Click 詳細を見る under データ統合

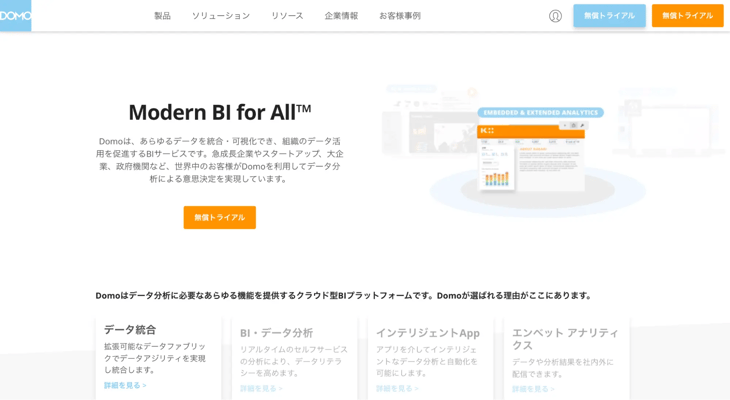pos(125,386)
